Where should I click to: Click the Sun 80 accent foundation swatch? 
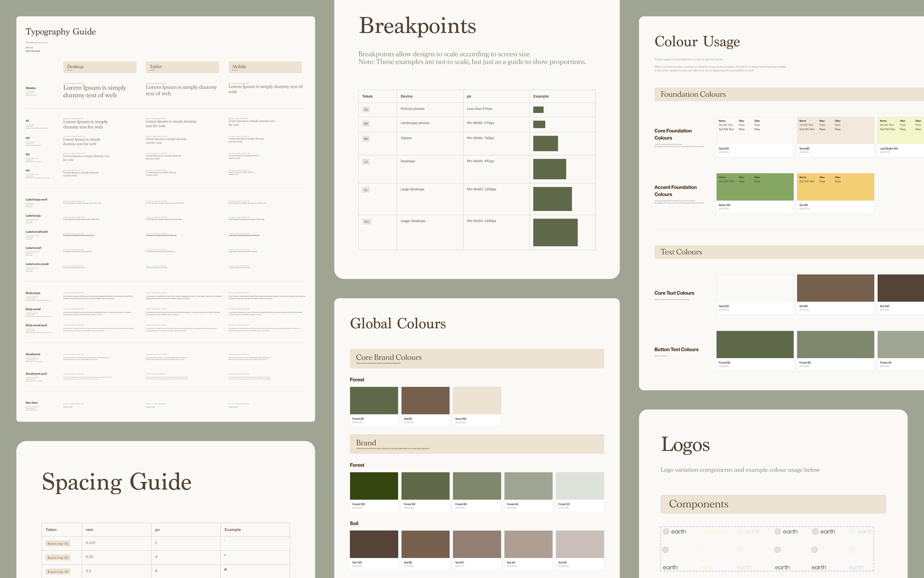click(836, 193)
